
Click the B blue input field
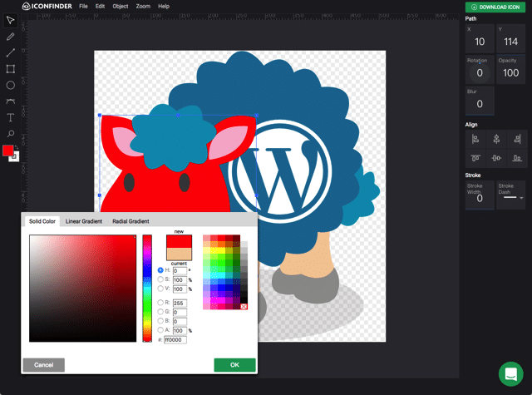pos(180,321)
